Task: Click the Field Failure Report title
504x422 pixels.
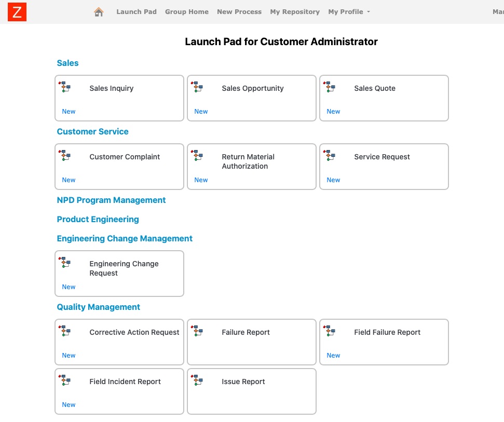Action: point(387,332)
